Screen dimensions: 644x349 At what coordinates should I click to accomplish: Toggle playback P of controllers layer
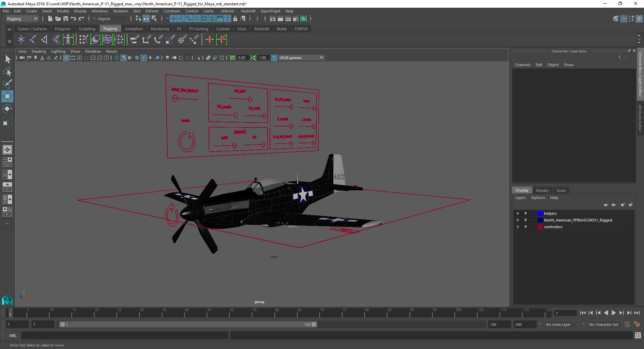526,227
